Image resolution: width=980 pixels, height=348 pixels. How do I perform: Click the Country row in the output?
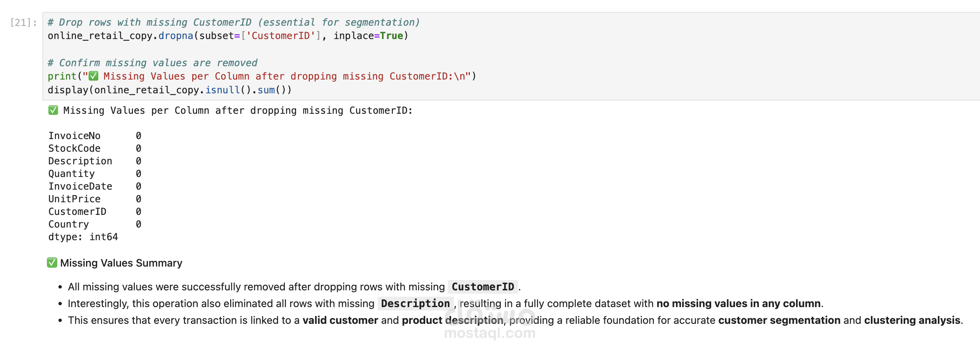pyautogui.click(x=69, y=224)
